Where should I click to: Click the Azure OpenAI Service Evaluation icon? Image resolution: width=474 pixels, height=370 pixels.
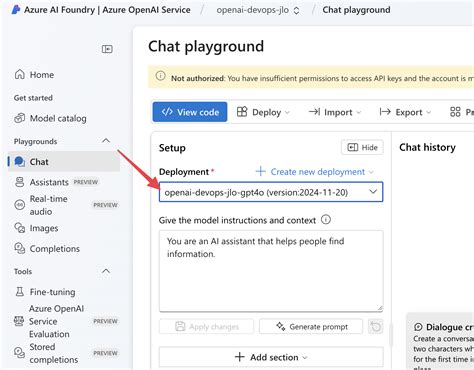[19, 321]
